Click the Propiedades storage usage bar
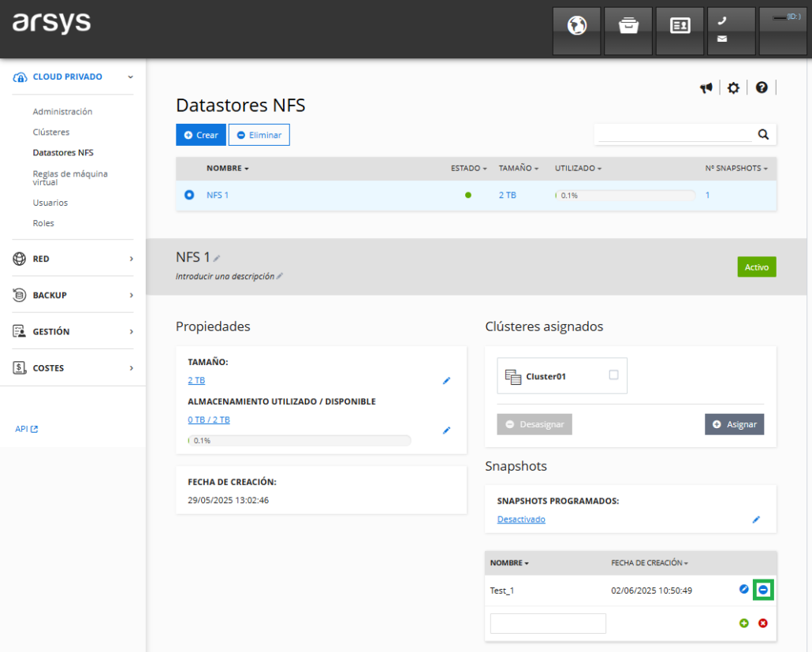 pos(300,441)
